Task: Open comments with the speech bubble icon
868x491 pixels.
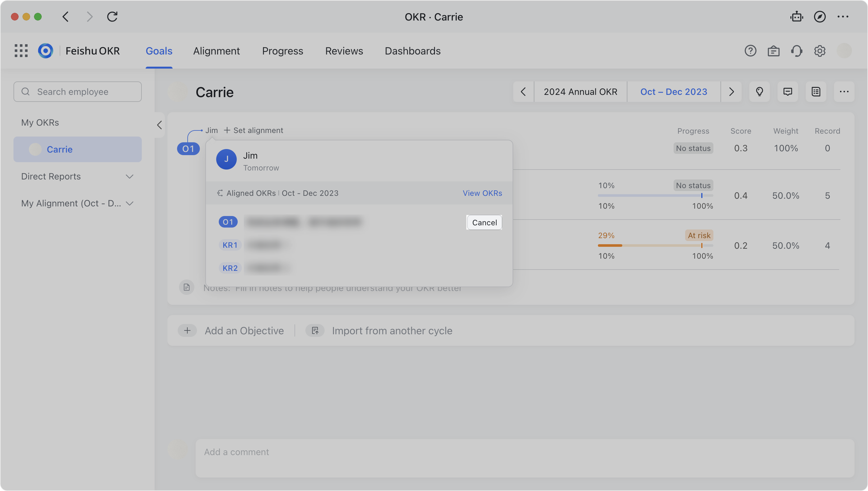Action: point(788,91)
